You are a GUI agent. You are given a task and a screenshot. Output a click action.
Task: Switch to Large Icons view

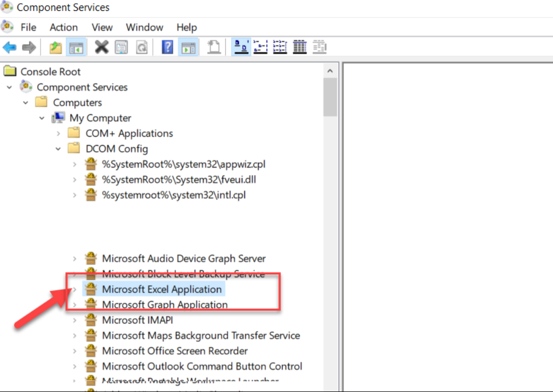[x=241, y=47]
